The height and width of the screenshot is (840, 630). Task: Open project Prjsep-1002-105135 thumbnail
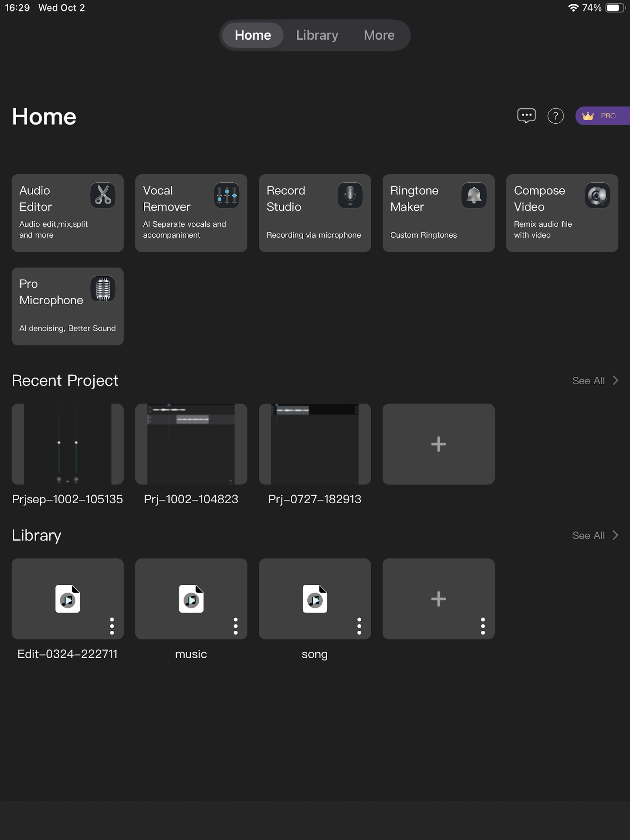point(68,444)
